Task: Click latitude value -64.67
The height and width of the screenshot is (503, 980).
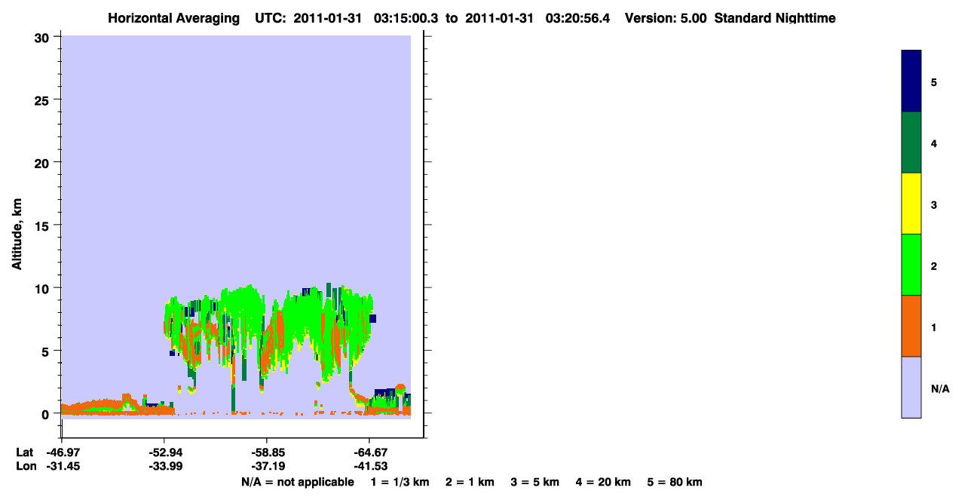Action: point(369,452)
